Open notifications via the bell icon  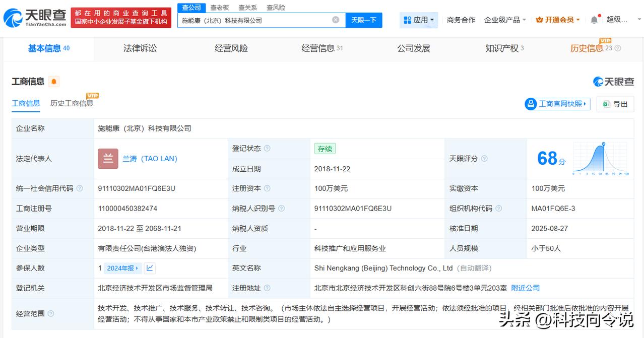[594, 20]
